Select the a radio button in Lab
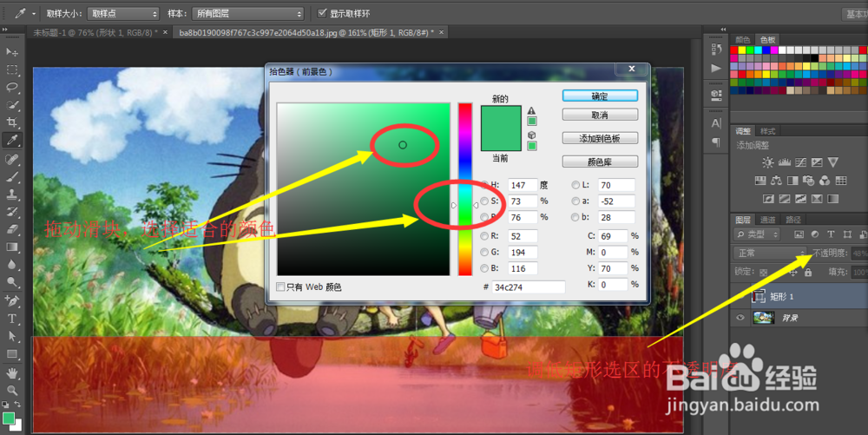The width and height of the screenshot is (868, 435). click(575, 201)
